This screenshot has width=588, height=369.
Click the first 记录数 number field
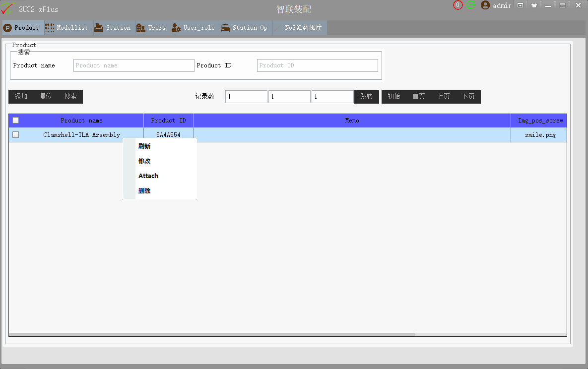click(246, 97)
